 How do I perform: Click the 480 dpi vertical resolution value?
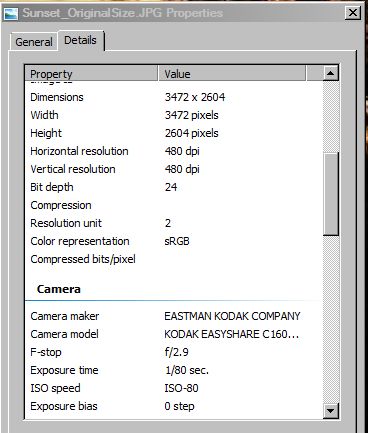182,169
